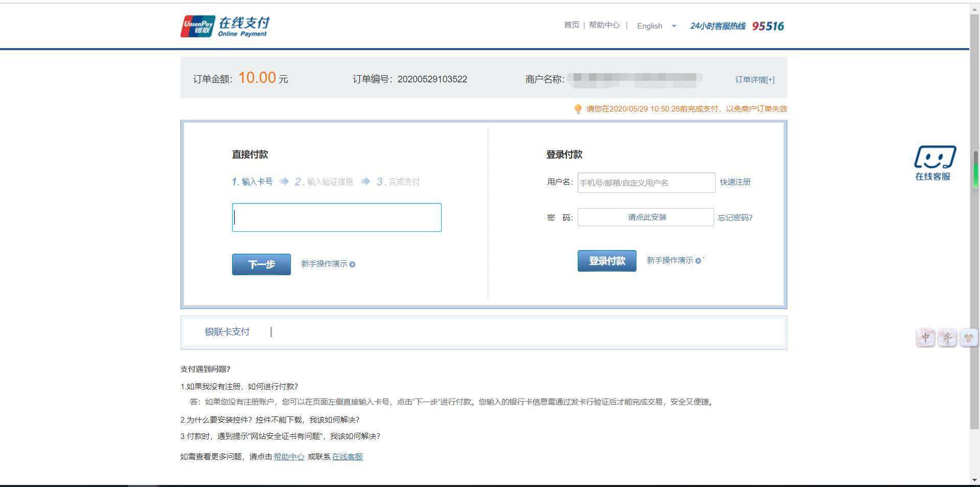Open the 帮助中心 link at page bottom
This screenshot has height=487, width=980.
(x=288, y=456)
